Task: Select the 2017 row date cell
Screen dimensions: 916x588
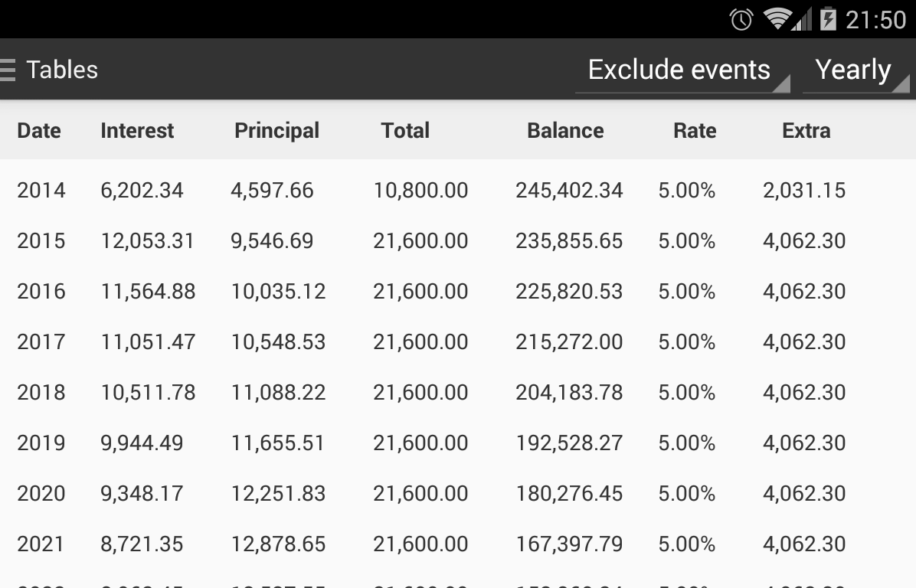Action: point(41,341)
